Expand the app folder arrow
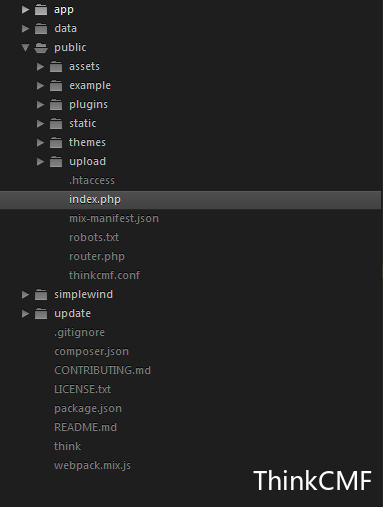The height and width of the screenshot is (507, 383). click(25, 10)
